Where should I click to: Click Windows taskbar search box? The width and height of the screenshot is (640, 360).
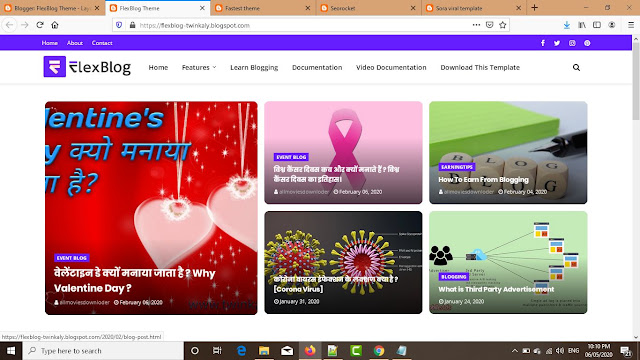coord(103,351)
